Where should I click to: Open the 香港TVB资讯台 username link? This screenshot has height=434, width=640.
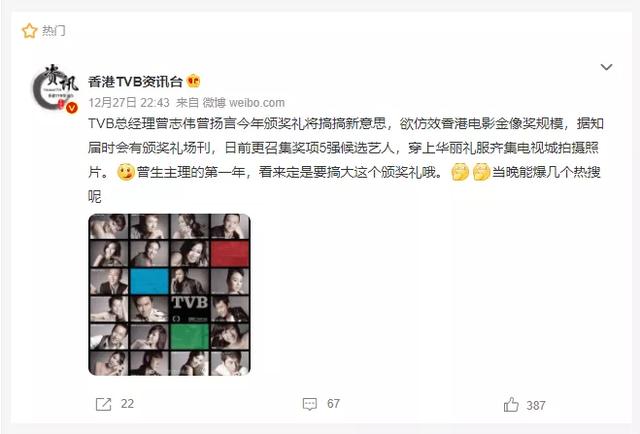pyautogui.click(x=135, y=82)
